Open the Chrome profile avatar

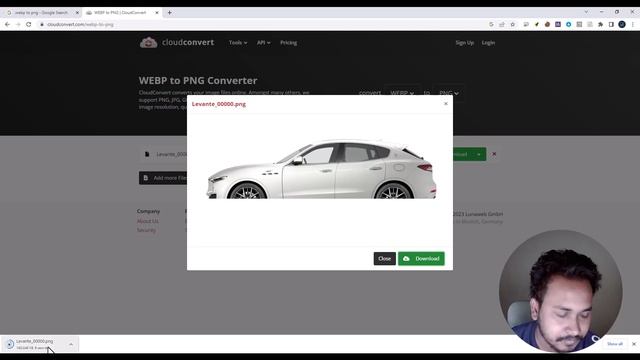[622, 24]
